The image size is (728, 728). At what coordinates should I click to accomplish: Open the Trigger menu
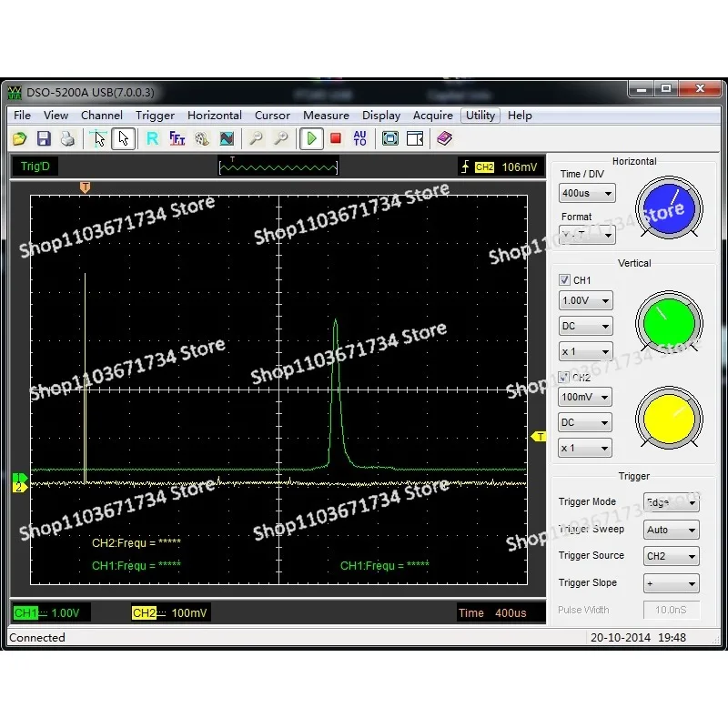155,116
